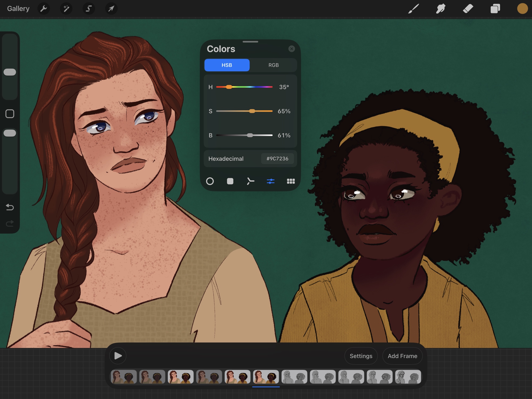This screenshot has width=532, height=399.
Task: Play the animation
Action: [x=118, y=356]
